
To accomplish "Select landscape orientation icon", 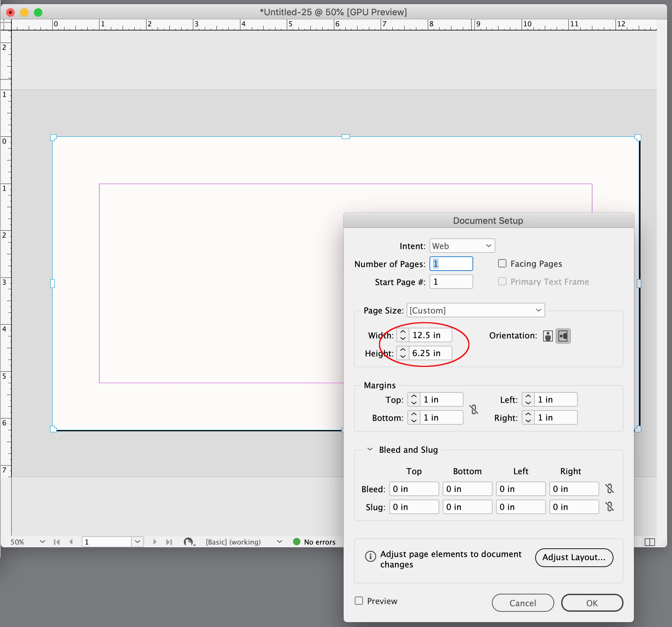I will click(563, 336).
